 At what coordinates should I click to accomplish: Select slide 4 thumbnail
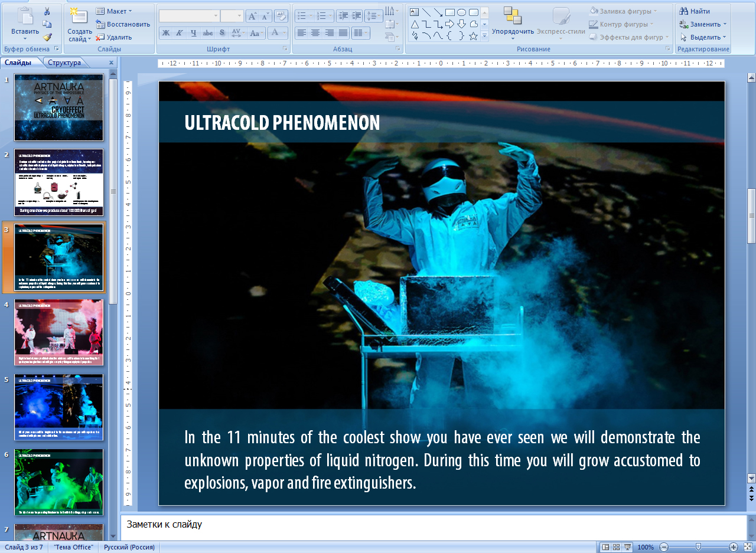pyautogui.click(x=58, y=333)
